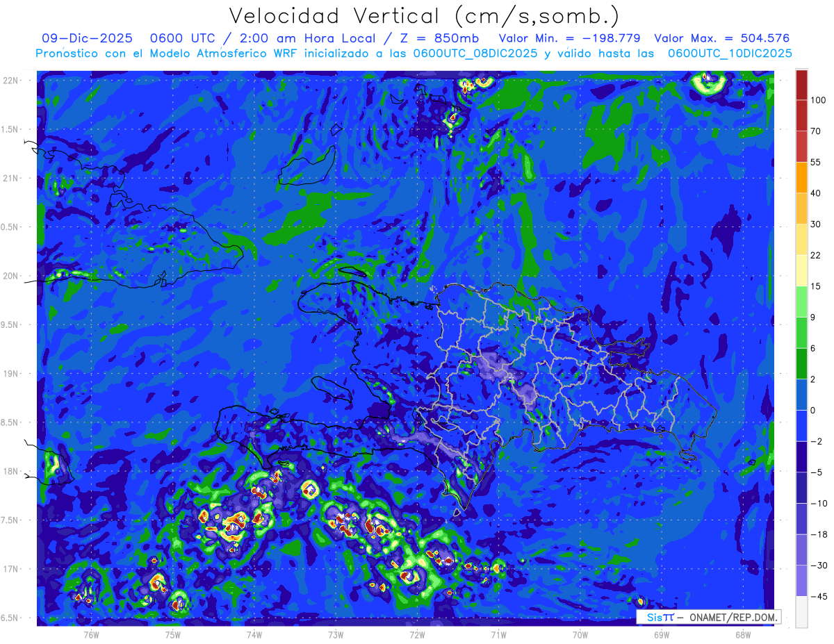Pick the bright blue swatch between -2 and 0

tap(801, 425)
